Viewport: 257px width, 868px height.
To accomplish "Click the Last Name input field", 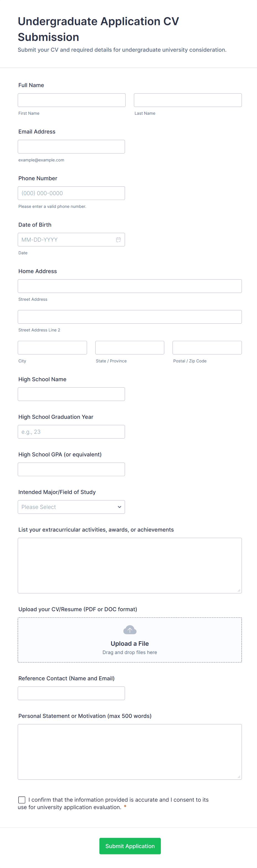I will point(188,100).
